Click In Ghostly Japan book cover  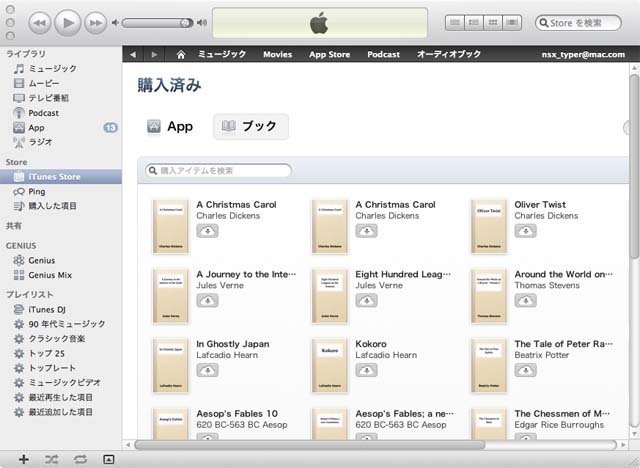[171, 366]
